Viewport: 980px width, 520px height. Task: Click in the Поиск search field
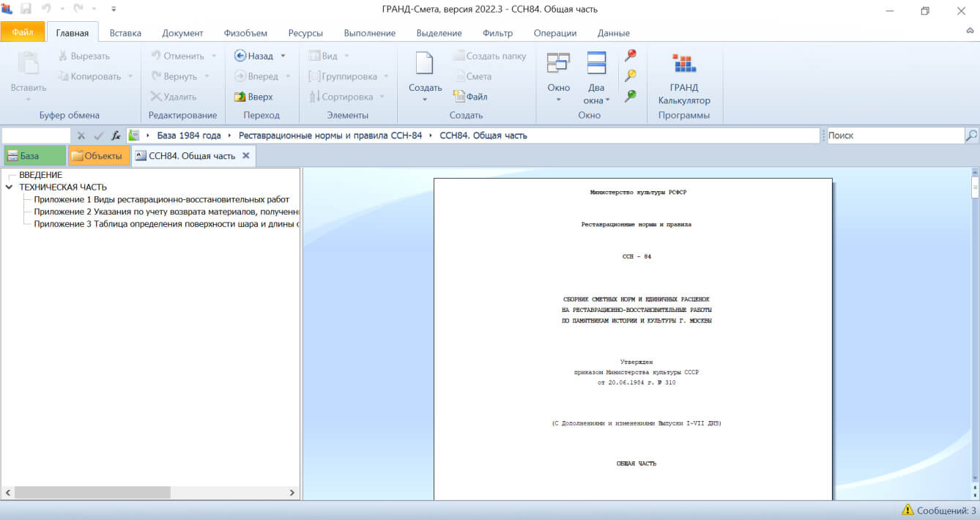coord(896,135)
